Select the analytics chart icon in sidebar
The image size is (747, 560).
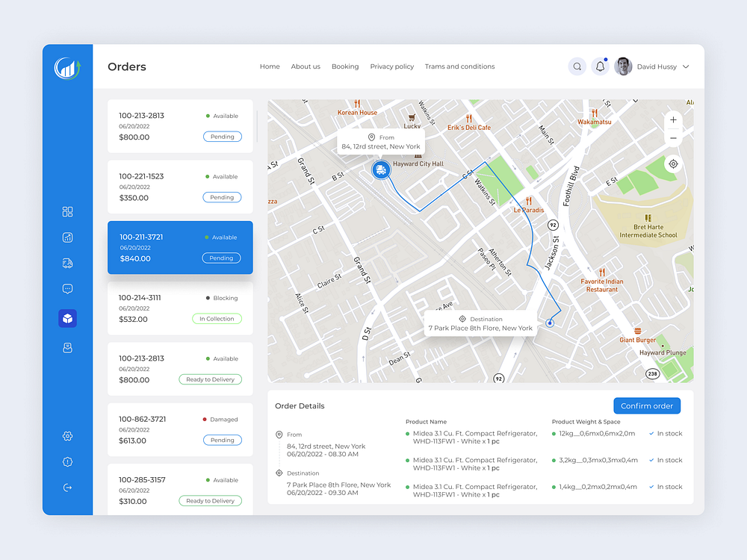(x=67, y=237)
